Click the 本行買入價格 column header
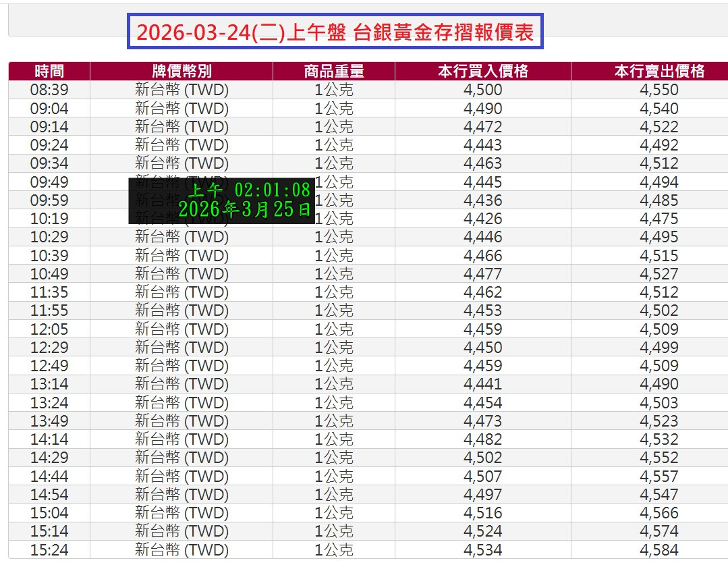 (x=482, y=71)
